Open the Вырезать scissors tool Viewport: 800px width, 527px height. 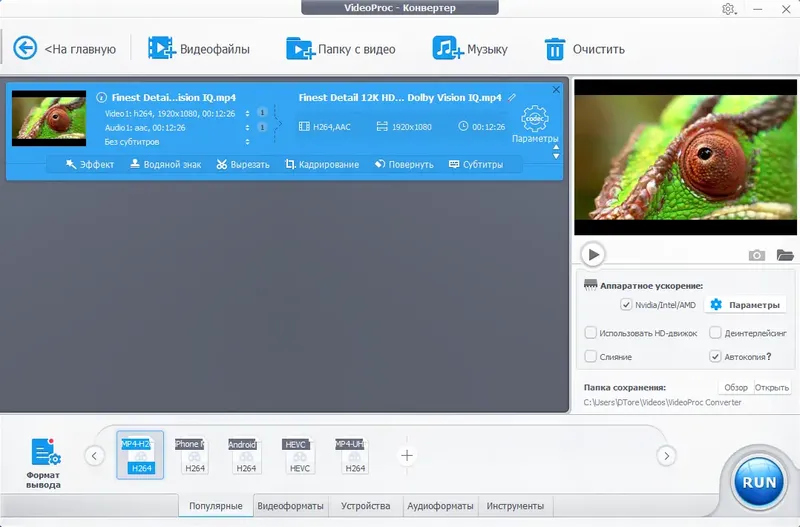click(243, 164)
